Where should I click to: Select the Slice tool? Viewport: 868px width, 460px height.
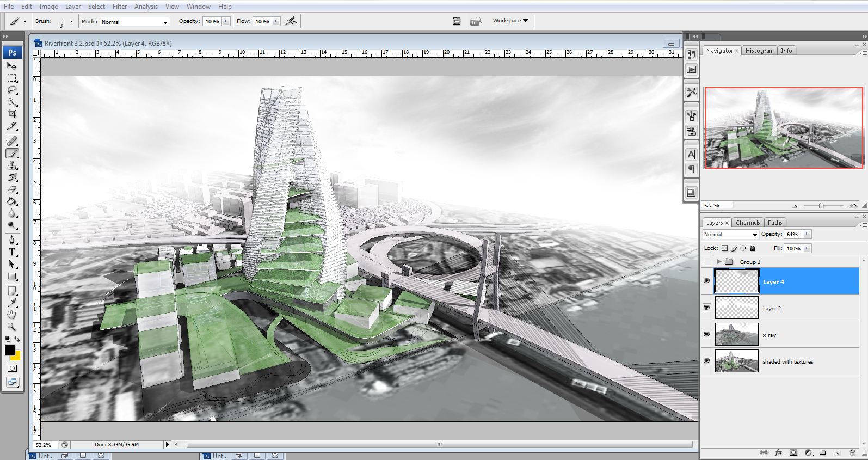coord(12,126)
